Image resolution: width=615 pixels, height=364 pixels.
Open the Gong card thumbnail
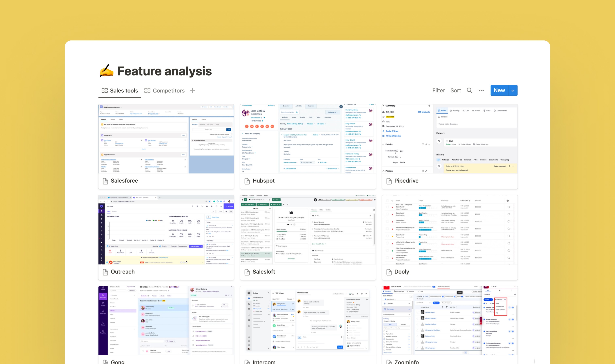(x=166, y=320)
